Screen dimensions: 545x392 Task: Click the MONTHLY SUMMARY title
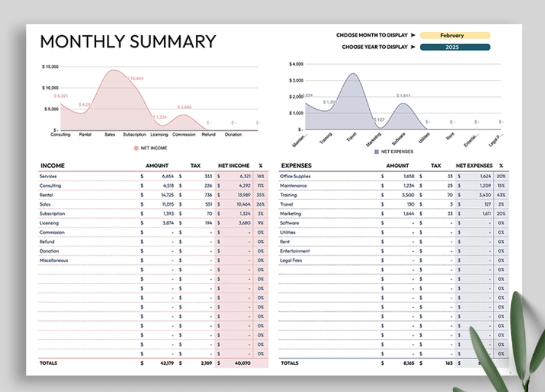point(128,42)
